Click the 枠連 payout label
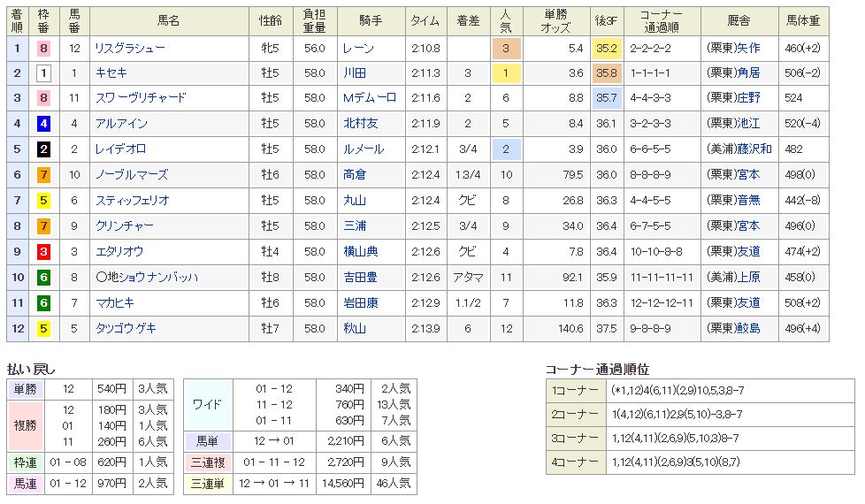 point(26,462)
